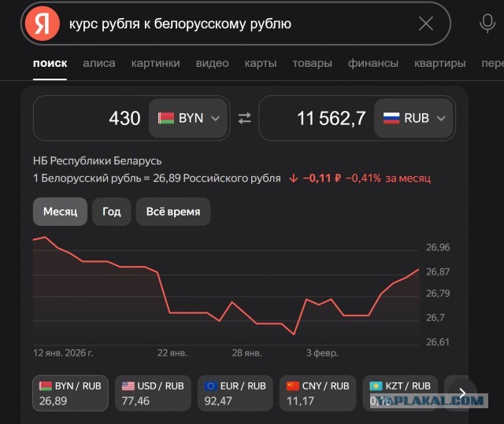Click the search query field
504x424 pixels.
236,24
